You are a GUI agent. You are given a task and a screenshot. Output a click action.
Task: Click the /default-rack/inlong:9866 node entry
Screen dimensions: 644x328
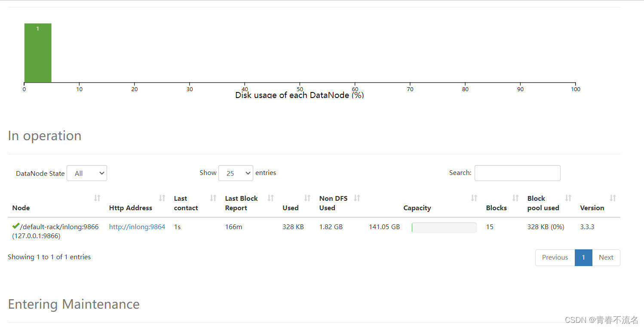[59, 227]
